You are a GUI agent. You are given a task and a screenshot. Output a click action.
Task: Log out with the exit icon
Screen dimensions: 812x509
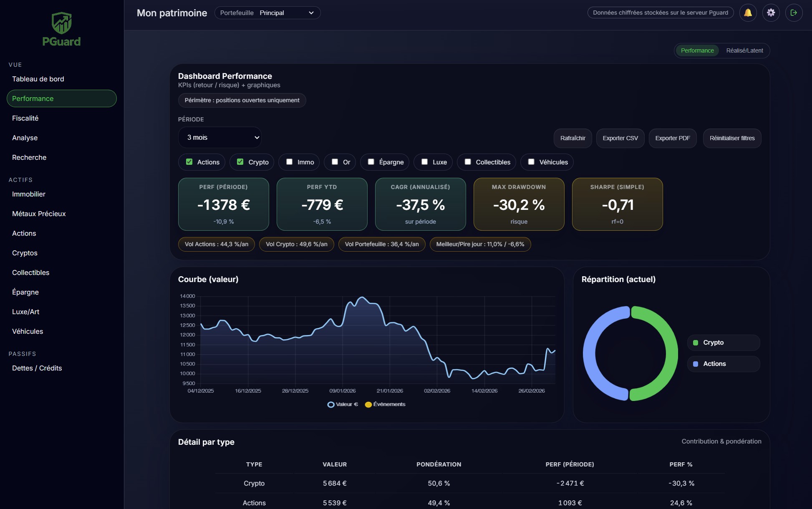794,13
